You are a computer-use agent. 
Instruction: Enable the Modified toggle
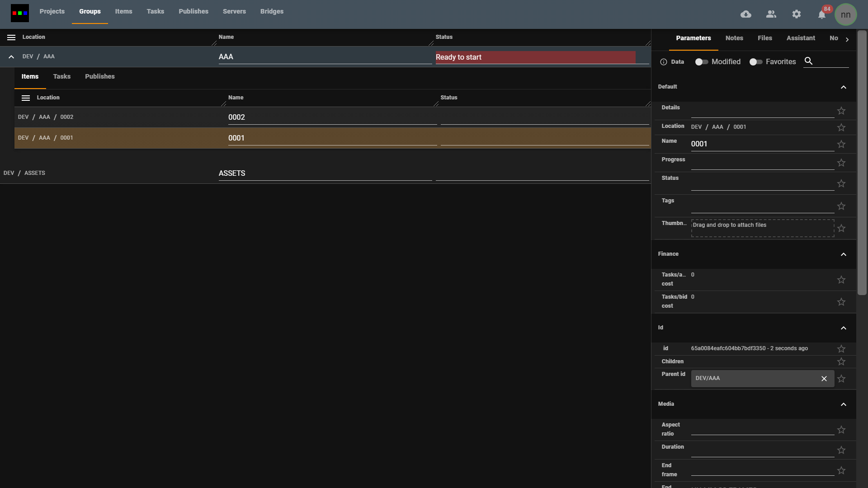701,62
